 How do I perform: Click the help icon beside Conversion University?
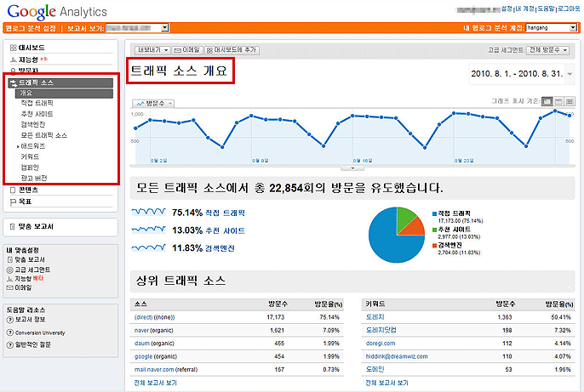click(10, 332)
